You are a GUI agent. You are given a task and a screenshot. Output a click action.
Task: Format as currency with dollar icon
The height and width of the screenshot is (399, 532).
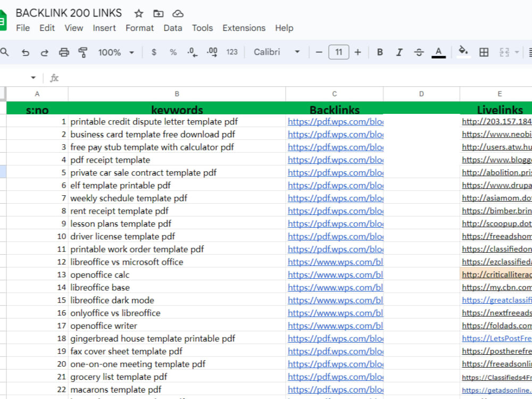pos(154,52)
